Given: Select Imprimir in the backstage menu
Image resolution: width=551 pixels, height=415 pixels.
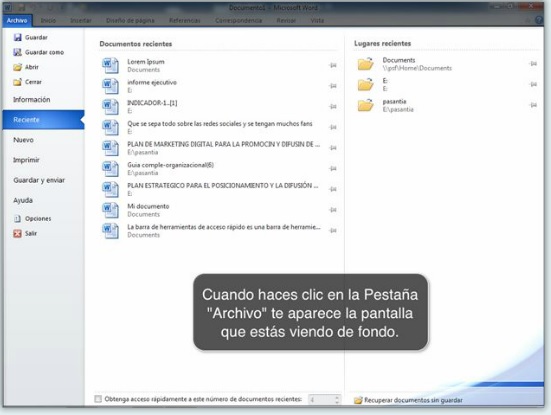Looking at the screenshot, I should [26, 160].
